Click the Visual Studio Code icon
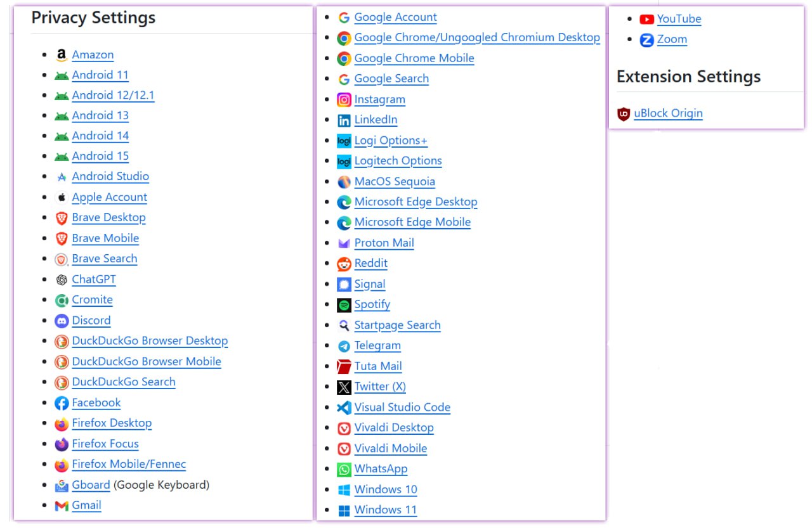 (x=344, y=408)
